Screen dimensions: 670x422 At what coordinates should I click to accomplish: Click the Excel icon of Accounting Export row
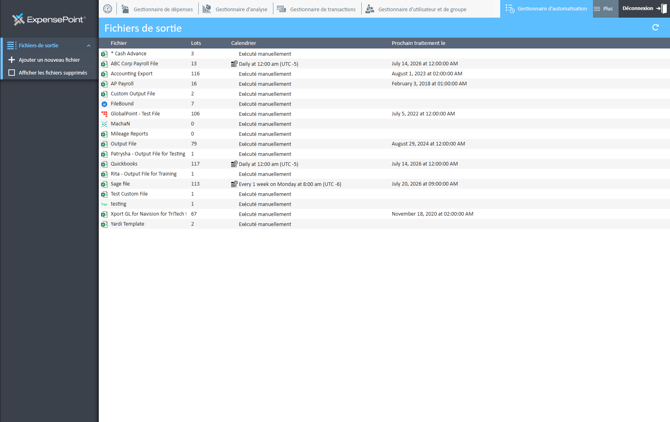104,74
